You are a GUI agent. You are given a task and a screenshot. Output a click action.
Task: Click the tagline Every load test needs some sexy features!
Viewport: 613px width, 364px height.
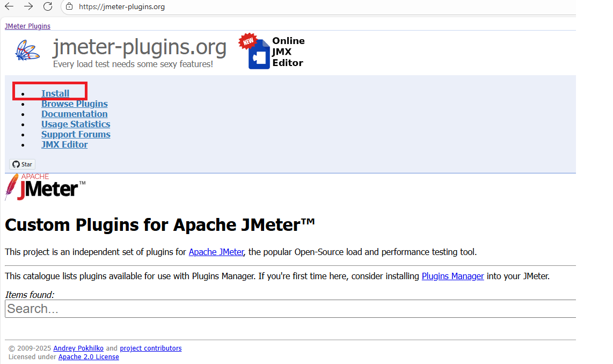(133, 64)
